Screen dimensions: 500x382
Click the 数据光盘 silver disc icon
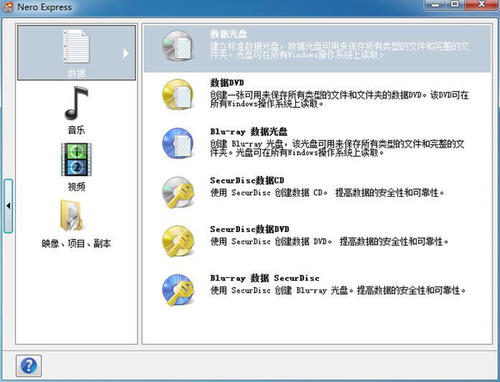tap(178, 46)
